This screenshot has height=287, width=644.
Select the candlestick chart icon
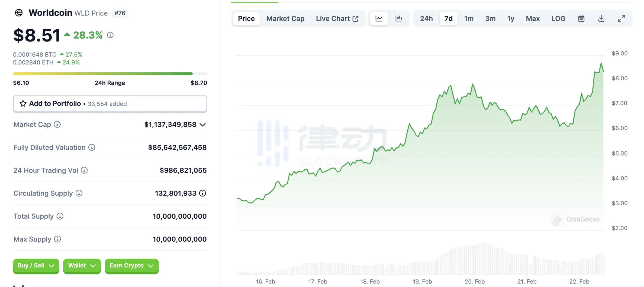point(399,18)
